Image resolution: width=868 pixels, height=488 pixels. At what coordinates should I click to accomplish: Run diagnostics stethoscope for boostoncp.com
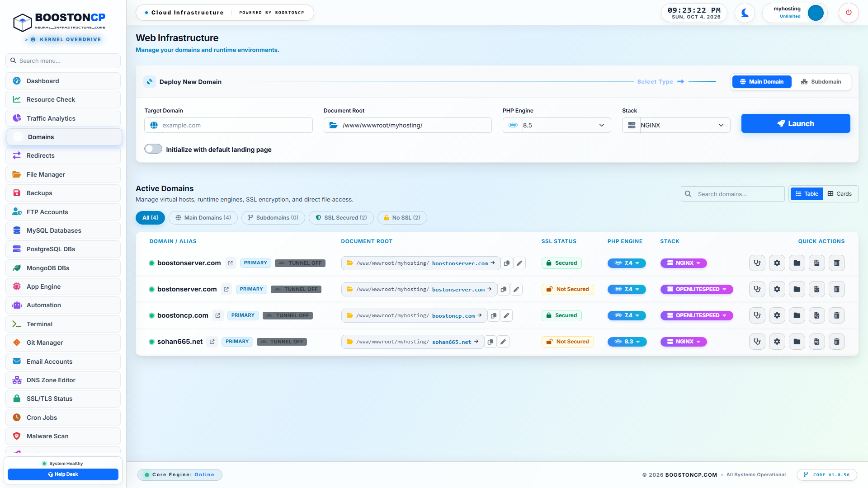click(757, 315)
